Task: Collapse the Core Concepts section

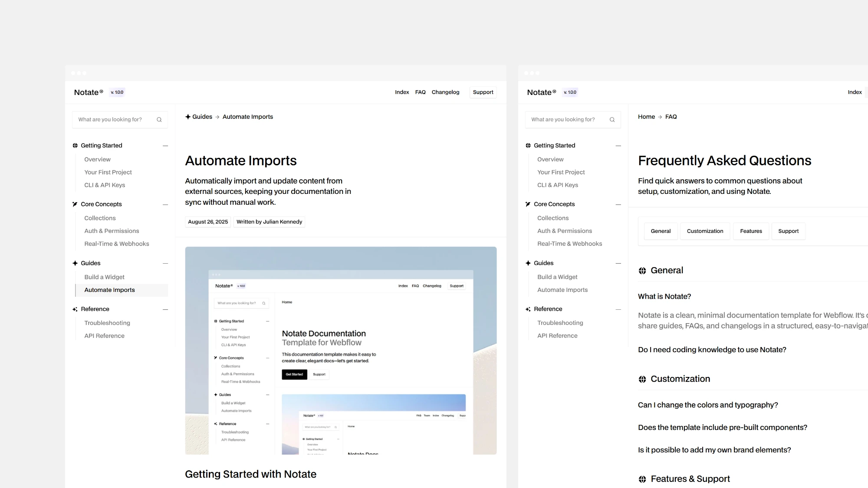Action: pos(165,204)
